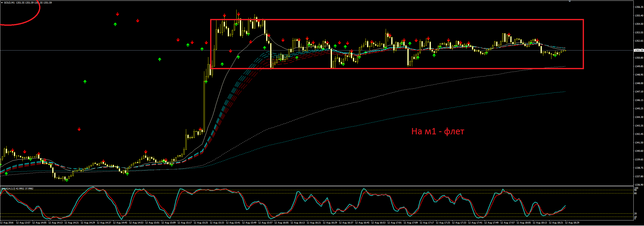Click the 1337.80 price scale label
Image resolution: width=644 pixels, height=226 pixels.
pos(639,177)
